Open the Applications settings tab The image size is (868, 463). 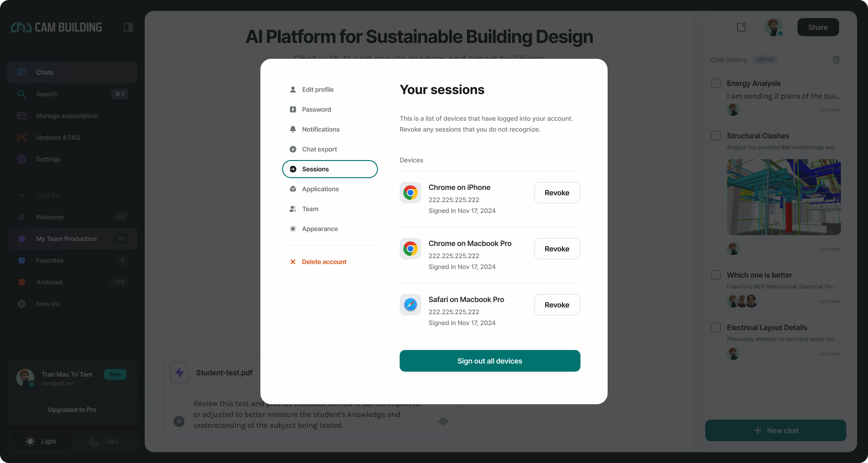pyautogui.click(x=320, y=189)
